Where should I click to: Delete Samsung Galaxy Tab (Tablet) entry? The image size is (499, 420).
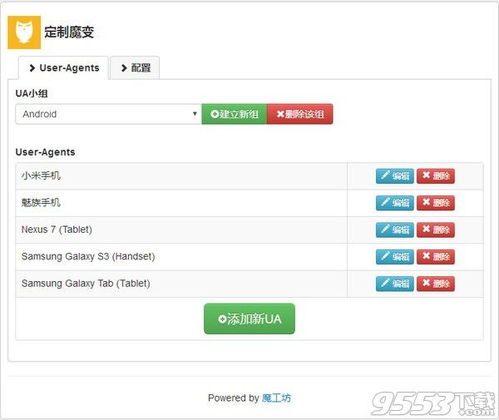click(x=435, y=284)
